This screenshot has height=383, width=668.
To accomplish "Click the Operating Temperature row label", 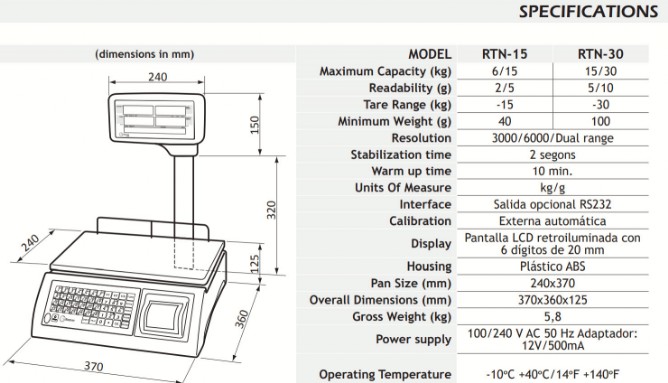I will [385, 374].
